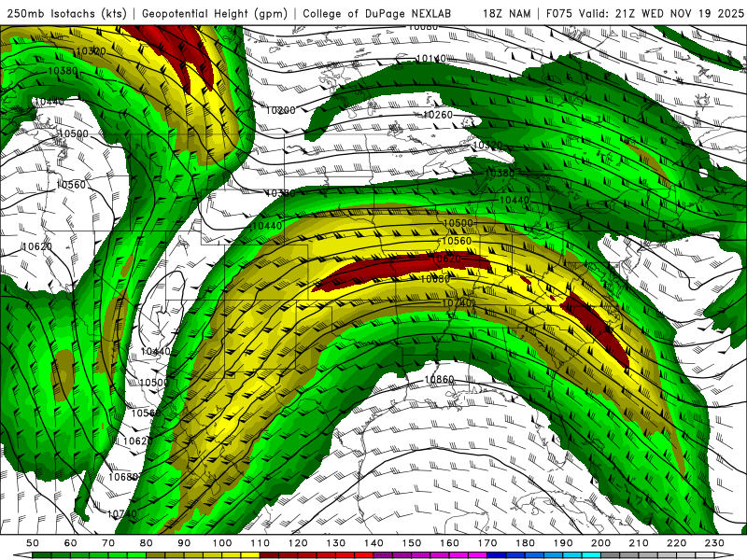Select the 'College of DuPage NEXLAB' label
This screenshot has height=560, width=747.
click(377, 13)
